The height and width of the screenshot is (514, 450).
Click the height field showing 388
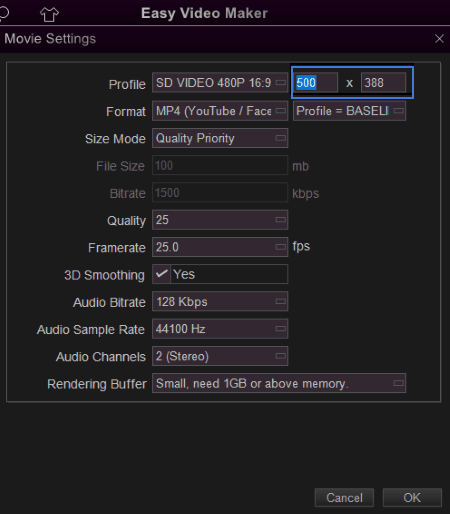383,83
